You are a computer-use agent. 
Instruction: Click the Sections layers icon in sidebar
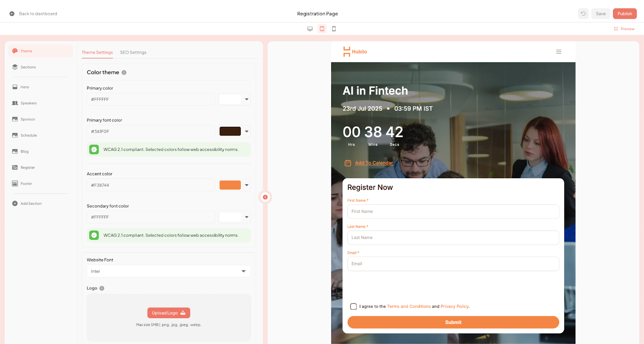point(15,67)
